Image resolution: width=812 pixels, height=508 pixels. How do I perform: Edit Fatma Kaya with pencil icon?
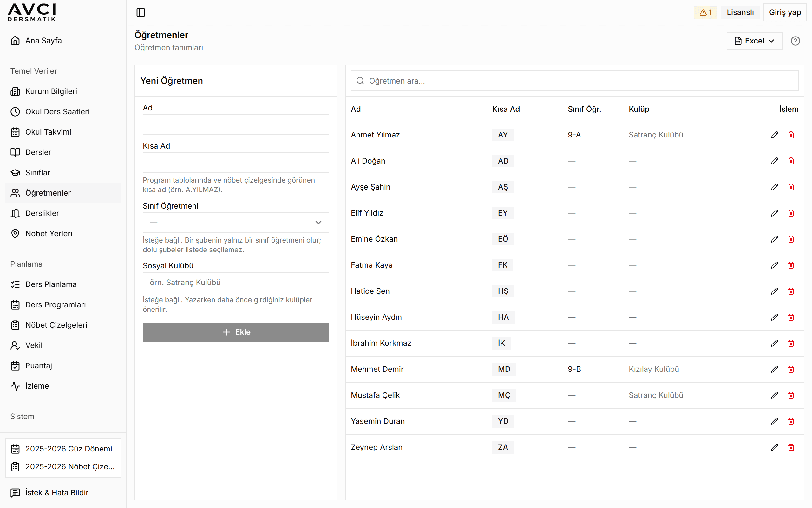coord(775,265)
